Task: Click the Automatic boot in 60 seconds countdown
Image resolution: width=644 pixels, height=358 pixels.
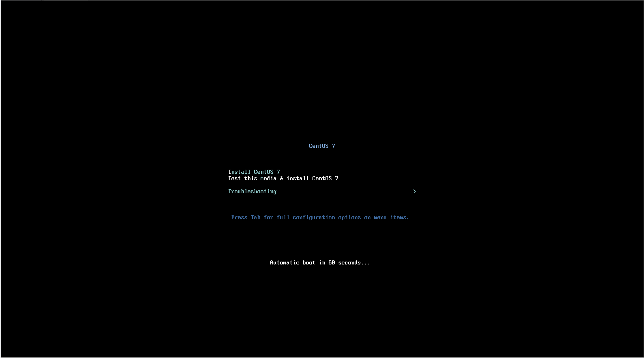Action: [x=320, y=262]
